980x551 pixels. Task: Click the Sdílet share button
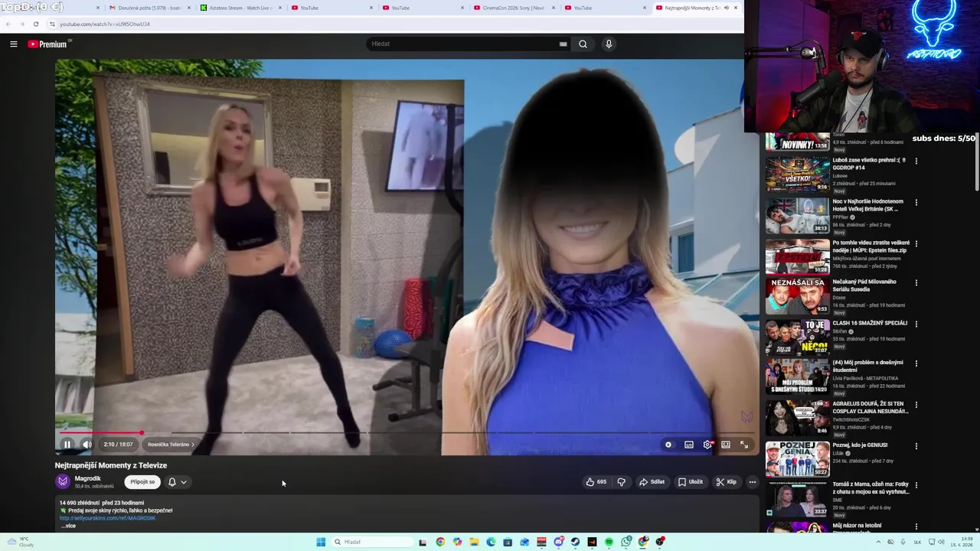[652, 482]
